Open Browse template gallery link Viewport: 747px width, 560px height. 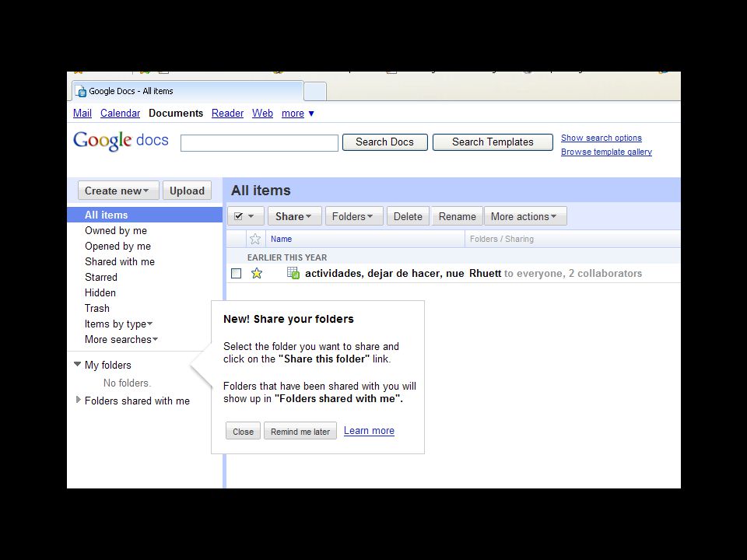tap(606, 152)
